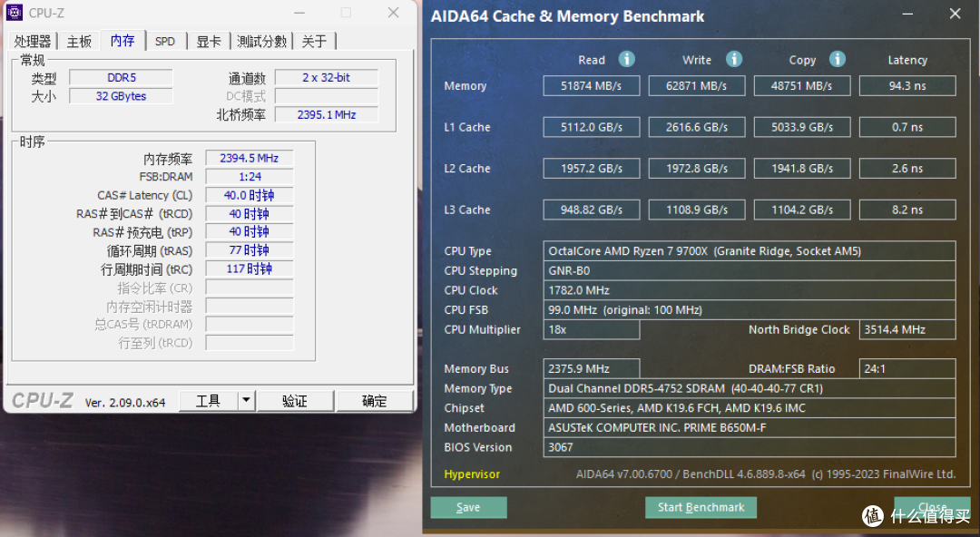Open the 处理器 tab in CPU-Z
The width and height of the screenshot is (980, 537).
pos(32,41)
